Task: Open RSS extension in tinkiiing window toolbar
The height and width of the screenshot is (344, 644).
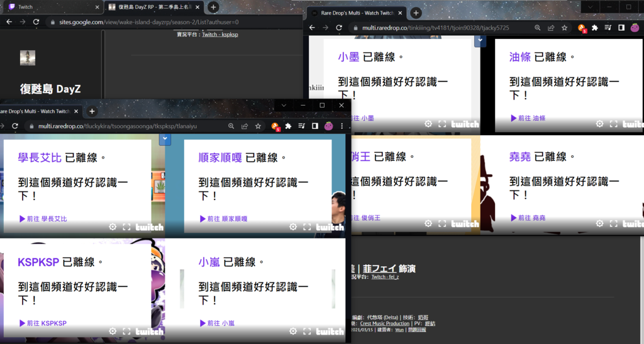Action: tap(582, 28)
